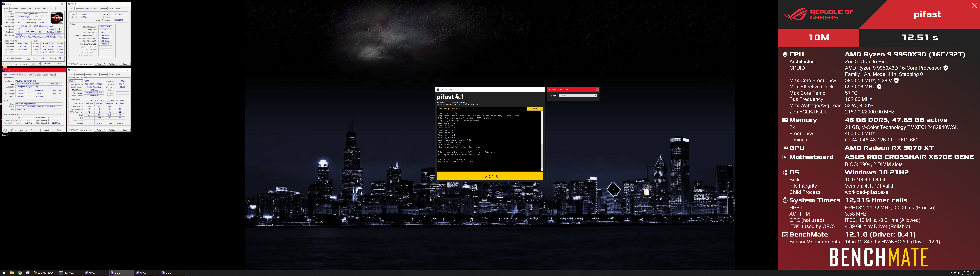Screen dimensions: 980x276
Task: Click the AMD Ryzen 9 logo in CPU-Z
Action: tap(57, 18)
